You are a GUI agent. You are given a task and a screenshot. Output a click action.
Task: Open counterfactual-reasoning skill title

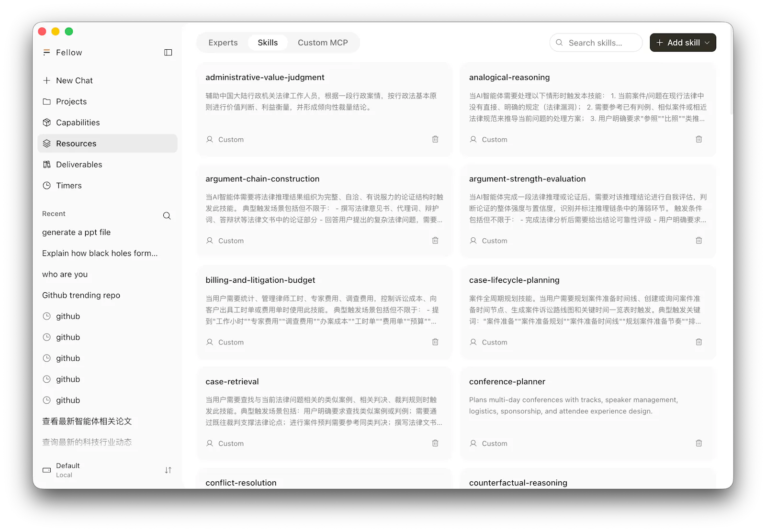[518, 483]
